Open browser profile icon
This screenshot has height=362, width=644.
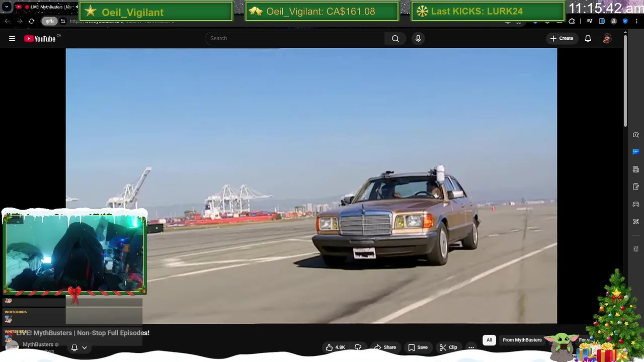coord(613,21)
